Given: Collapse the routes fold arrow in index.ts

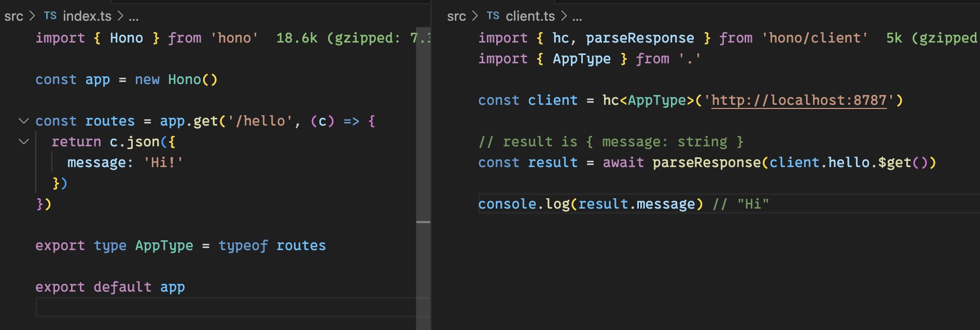Looking at the screenshot, I should (x=23, y=121).
